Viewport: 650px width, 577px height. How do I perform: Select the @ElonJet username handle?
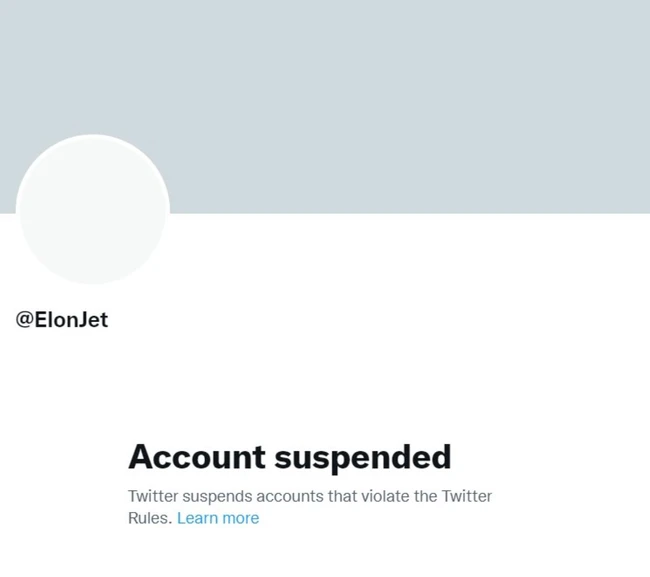[62, 320]
